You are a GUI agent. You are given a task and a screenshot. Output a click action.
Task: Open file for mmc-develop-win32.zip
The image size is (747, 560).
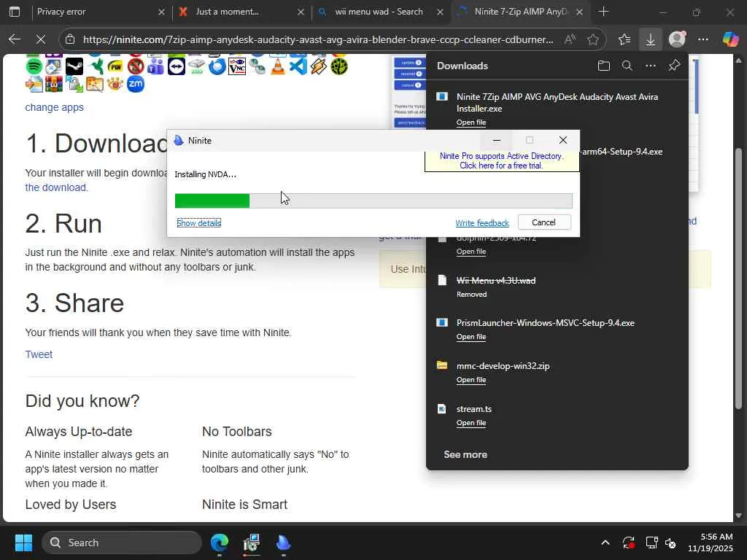471,379
